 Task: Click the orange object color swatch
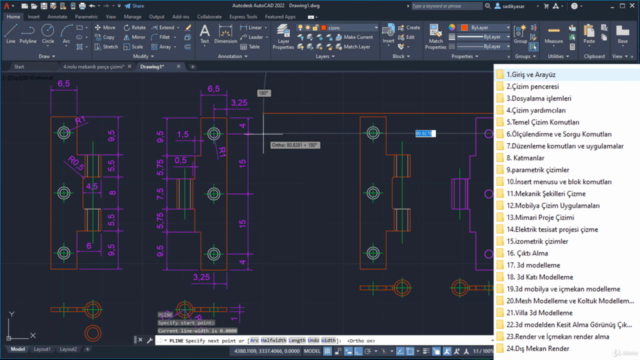(464, 27)
